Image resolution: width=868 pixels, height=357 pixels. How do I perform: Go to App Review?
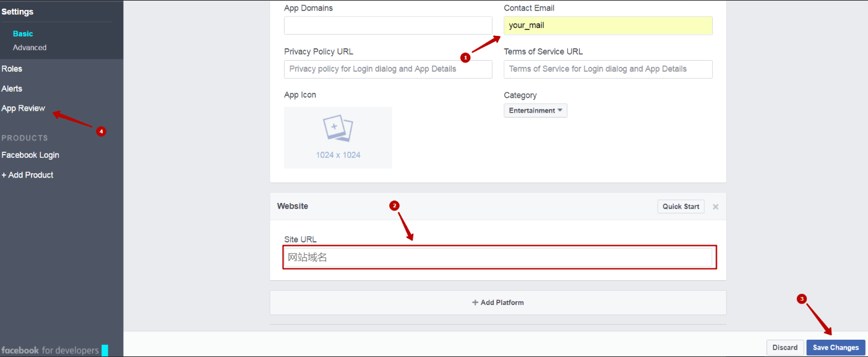pyautogui.click(x=24, y=108)
